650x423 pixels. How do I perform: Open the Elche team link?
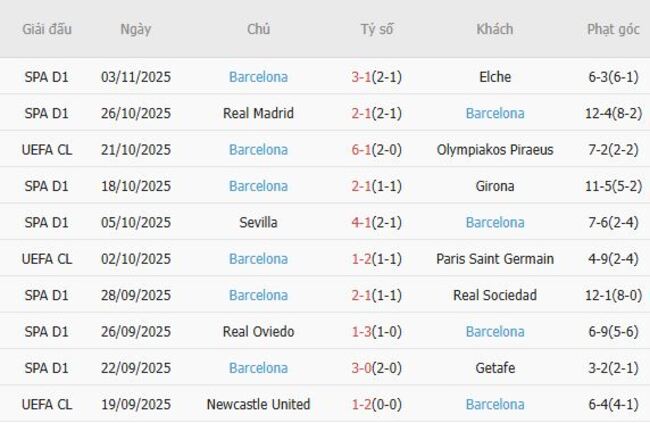tap(495, 77)
